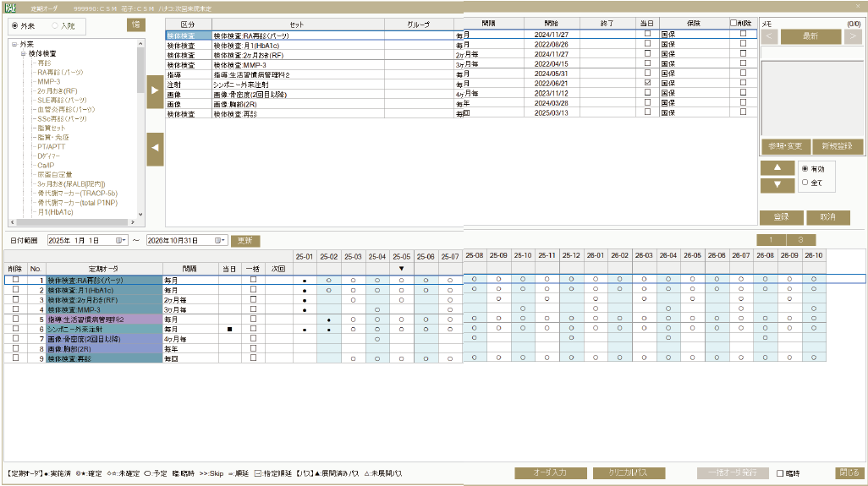The height and width of the screenshot is (486, 868).
Task: Click start date 2023/11/12 cell
Action: click(552, 93)
